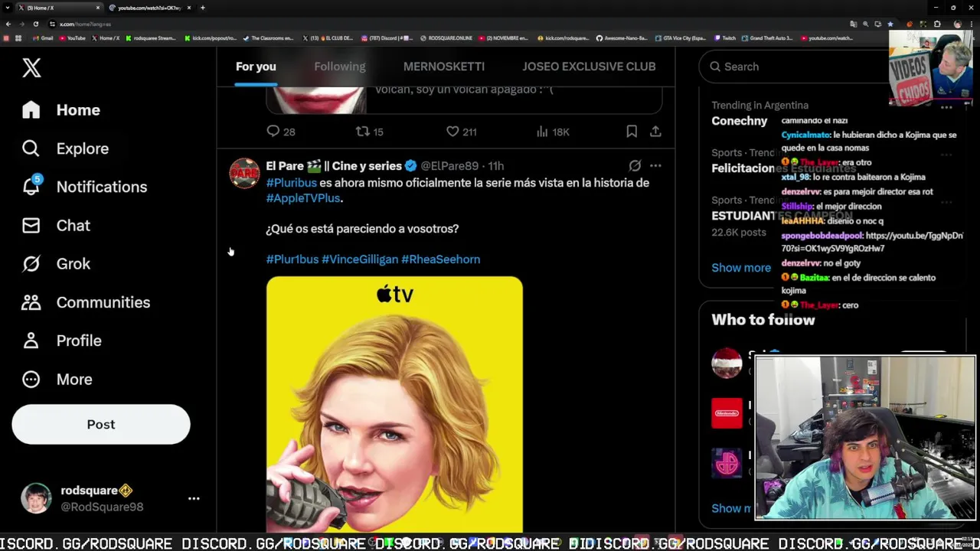The image size is (980, 551).
Task: Click the #VinceGilligan hashtag
Action: pos(360,259)
